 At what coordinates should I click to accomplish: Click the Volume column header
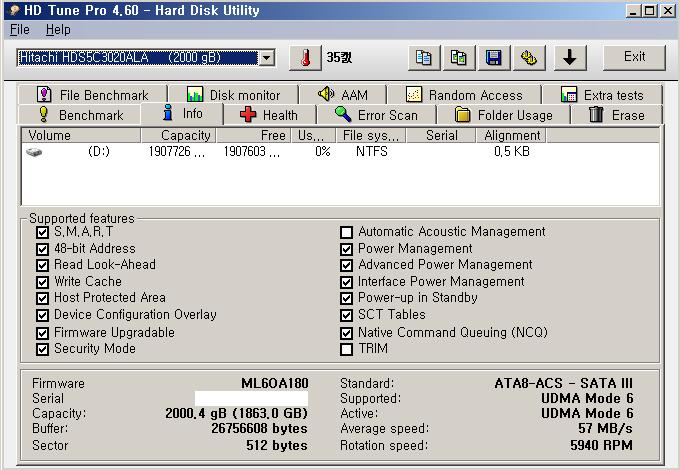coord(81,135)
